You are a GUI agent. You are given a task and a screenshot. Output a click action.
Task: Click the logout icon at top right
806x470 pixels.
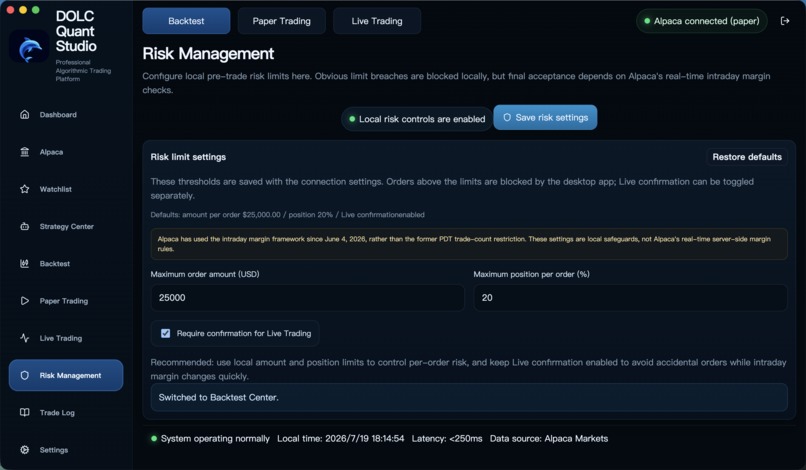click(x=784, y=21)
